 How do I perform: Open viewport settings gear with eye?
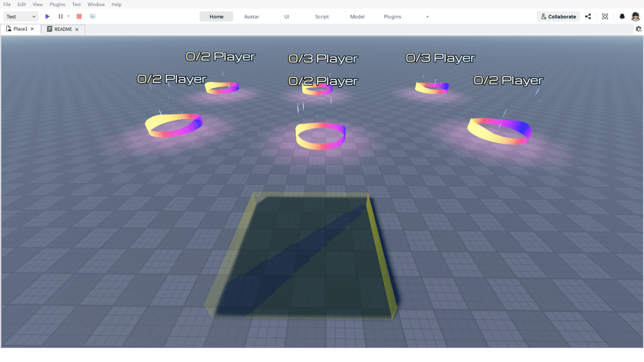pos(638,29)
